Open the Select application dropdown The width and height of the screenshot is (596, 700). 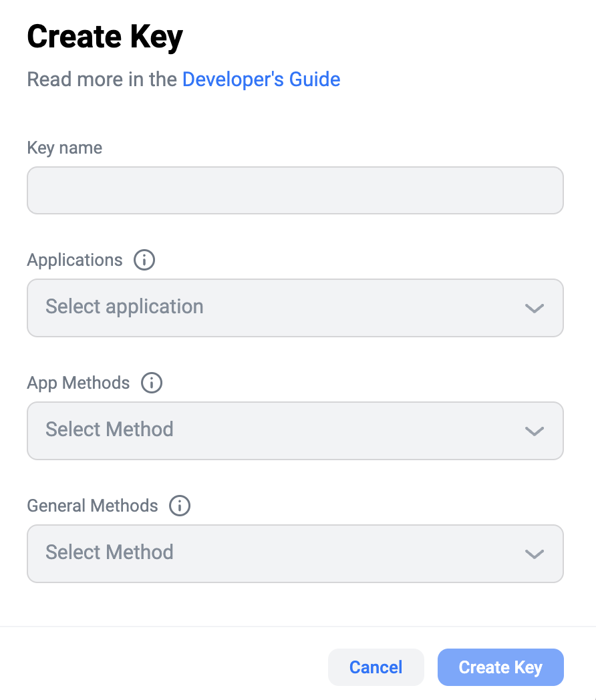tap(295, 308)
